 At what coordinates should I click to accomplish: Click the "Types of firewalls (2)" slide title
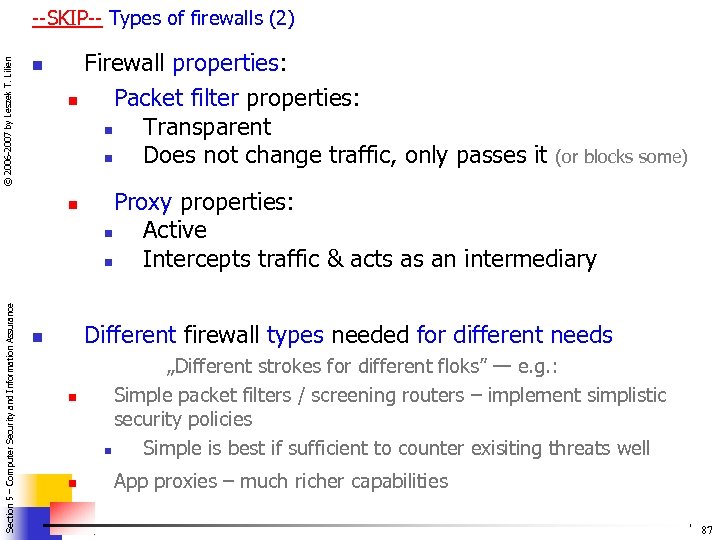[x=201, y=18]
